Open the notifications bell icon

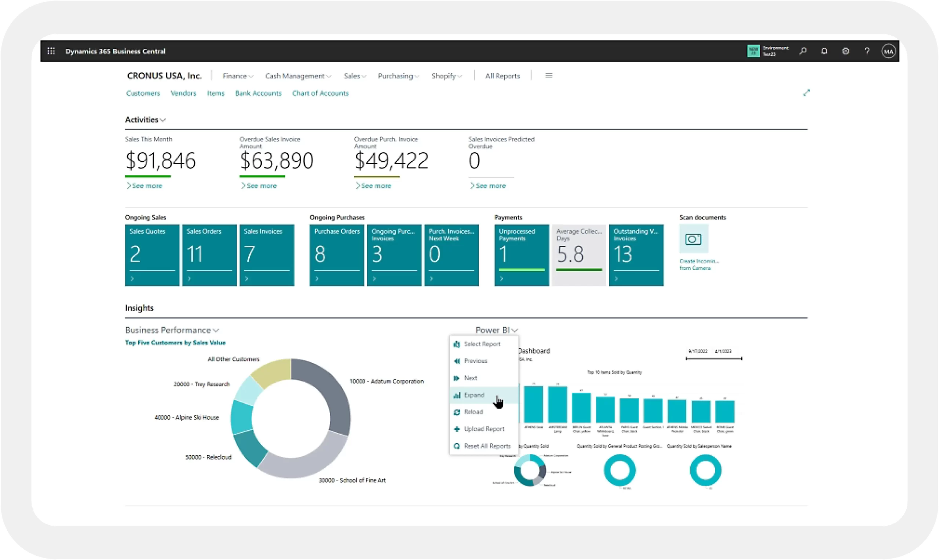(824, 51)
